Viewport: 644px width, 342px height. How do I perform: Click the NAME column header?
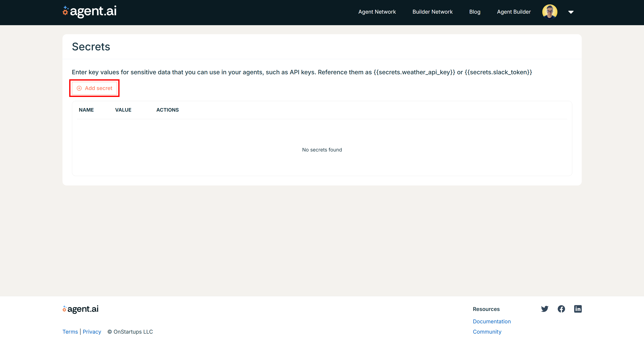(86, 110)
